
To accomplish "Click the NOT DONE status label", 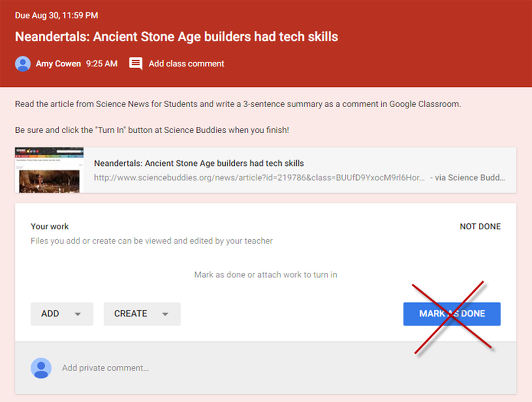I will click(480, 227).
